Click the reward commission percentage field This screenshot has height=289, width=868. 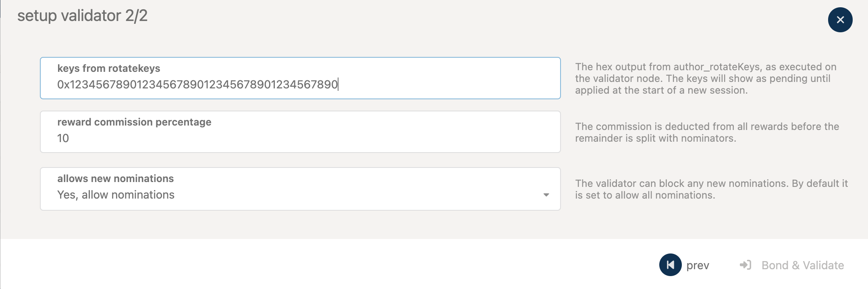pos(300,132)
